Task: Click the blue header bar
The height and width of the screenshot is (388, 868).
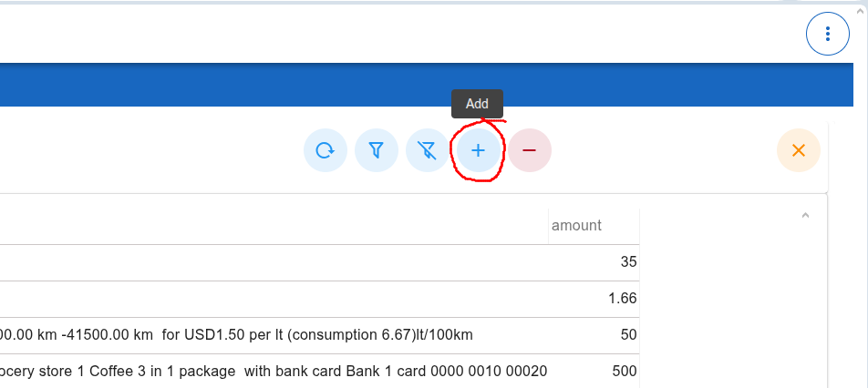Action: point(274,85)
